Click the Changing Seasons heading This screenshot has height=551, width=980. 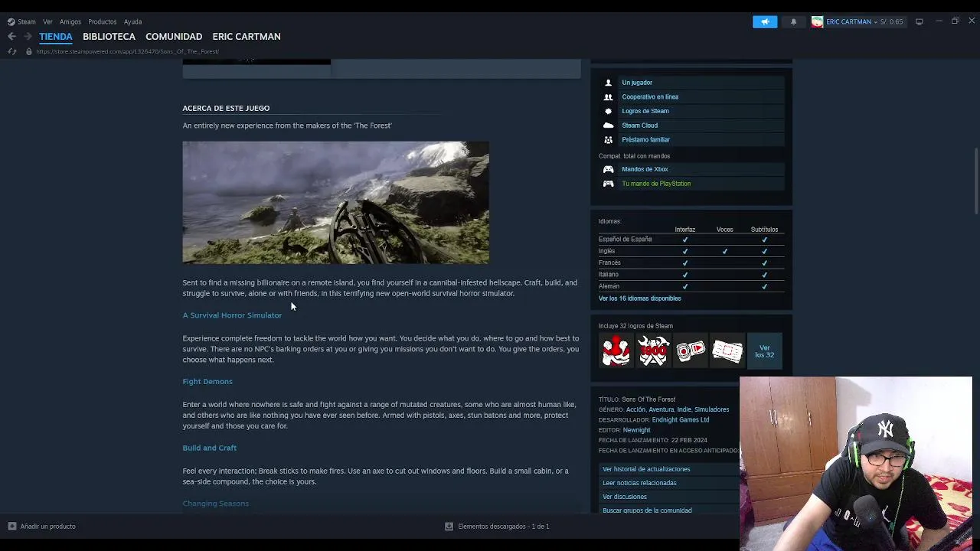215,504
